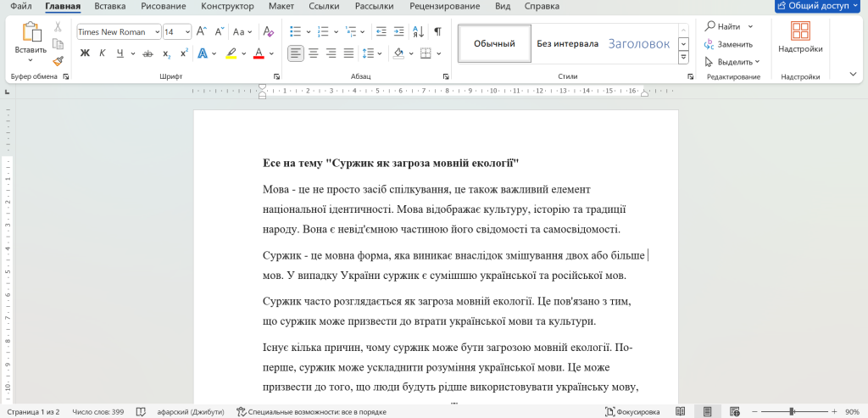Click the tab selector at ruler corner
This screenshot has width=868, height=418.
click(7, 92)
